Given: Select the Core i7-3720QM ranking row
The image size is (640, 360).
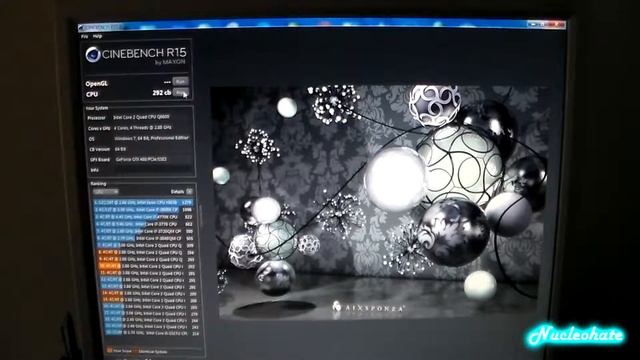Looking at the screenshot, I should pos(145,231).
